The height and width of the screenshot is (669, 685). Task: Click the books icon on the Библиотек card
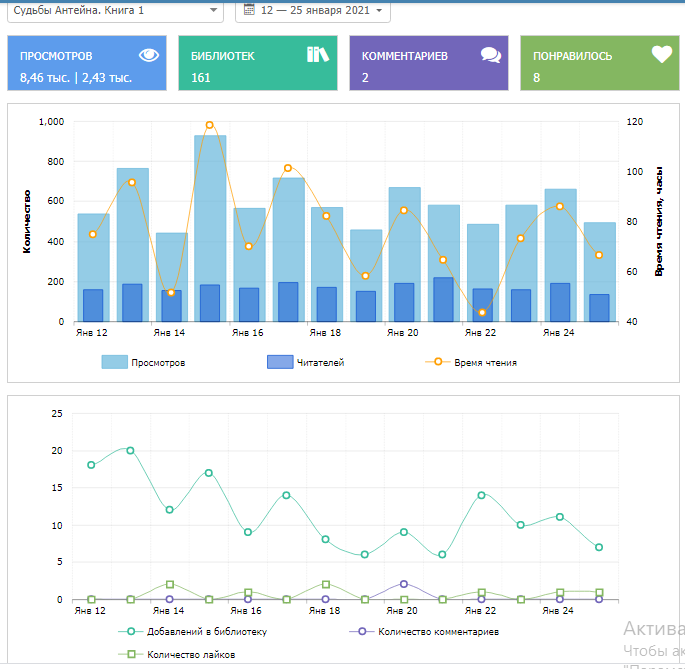click(318, 55)
